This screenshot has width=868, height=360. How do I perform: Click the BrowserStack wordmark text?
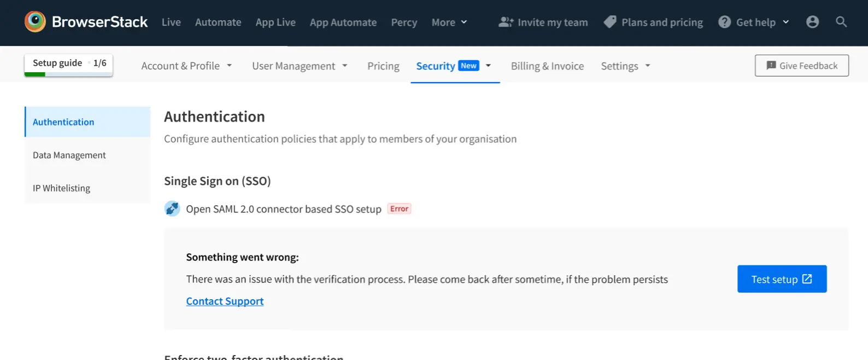pyautogui.click(x=99, y=22)
